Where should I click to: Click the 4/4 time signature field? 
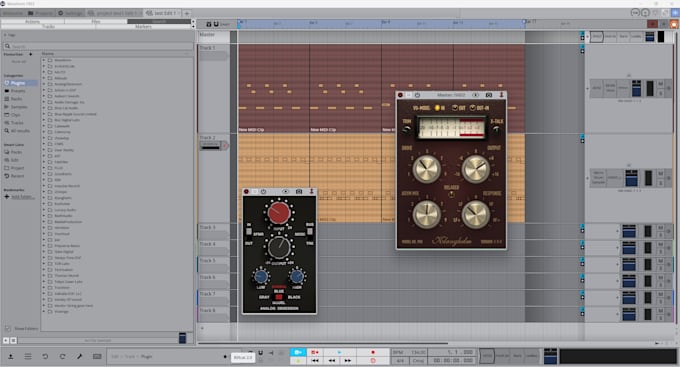click(x=400, y=360)
